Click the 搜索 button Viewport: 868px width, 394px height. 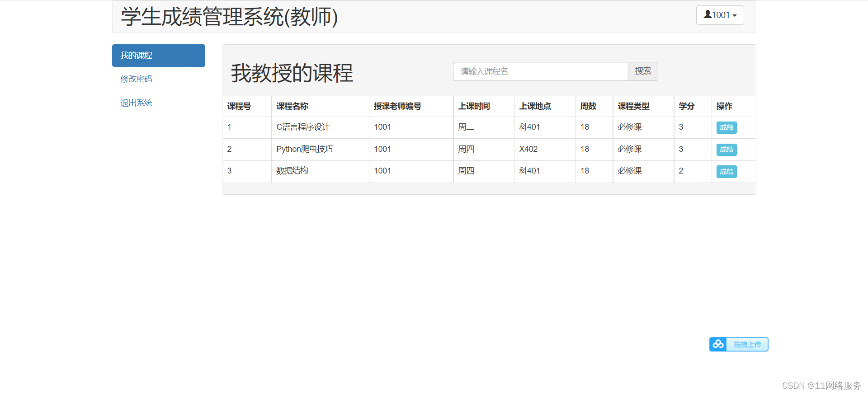[x=643, y=71]
